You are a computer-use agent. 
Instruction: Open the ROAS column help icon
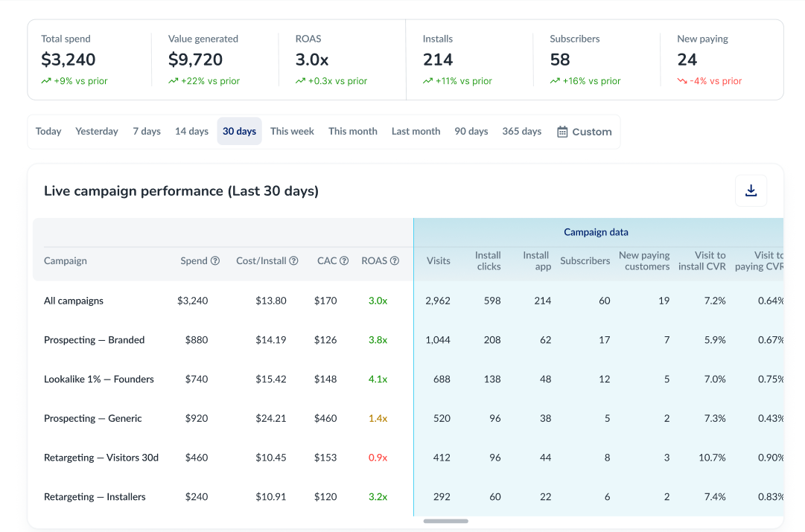pyautogui.click(x=394, y=260)
